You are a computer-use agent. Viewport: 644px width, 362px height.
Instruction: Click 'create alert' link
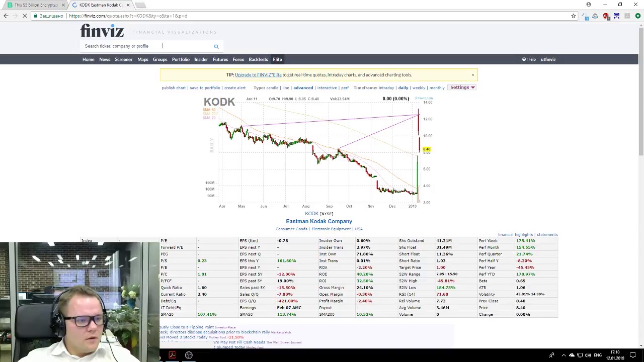[235, 88]
